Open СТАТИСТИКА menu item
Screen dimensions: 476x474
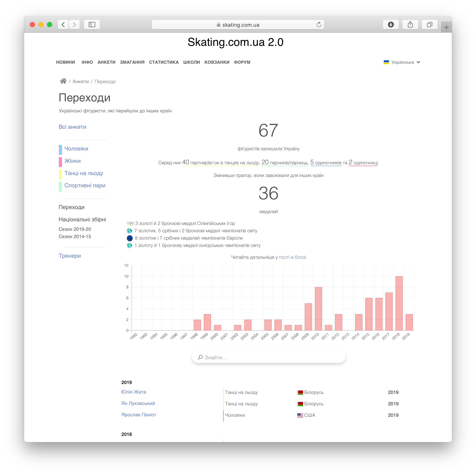click(x=164, y=62)
